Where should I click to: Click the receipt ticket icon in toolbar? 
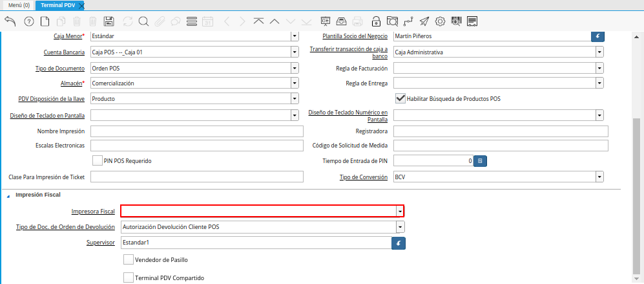pos(472,21)
